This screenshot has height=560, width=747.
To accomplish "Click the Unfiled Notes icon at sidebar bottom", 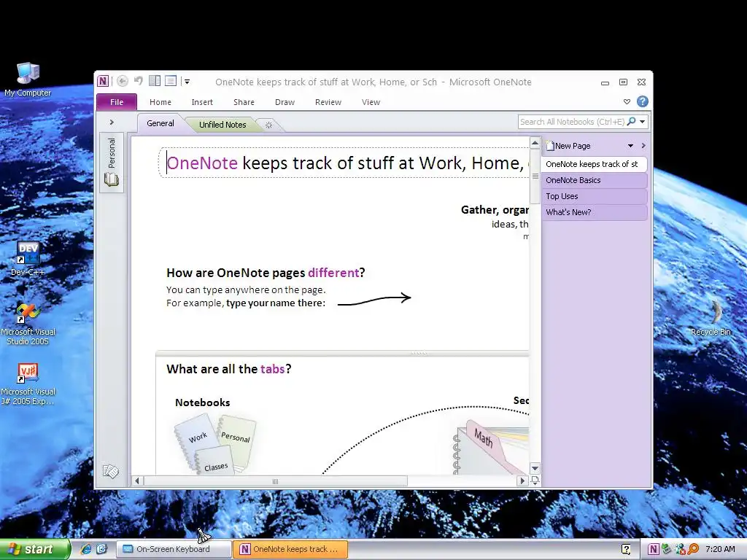I will (x=111, y=472).
